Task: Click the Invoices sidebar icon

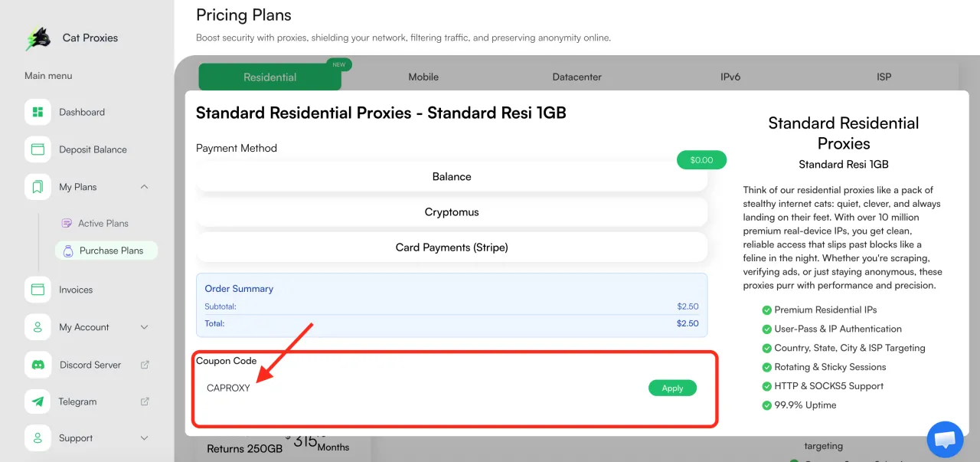Action: (x=38, y=290)
